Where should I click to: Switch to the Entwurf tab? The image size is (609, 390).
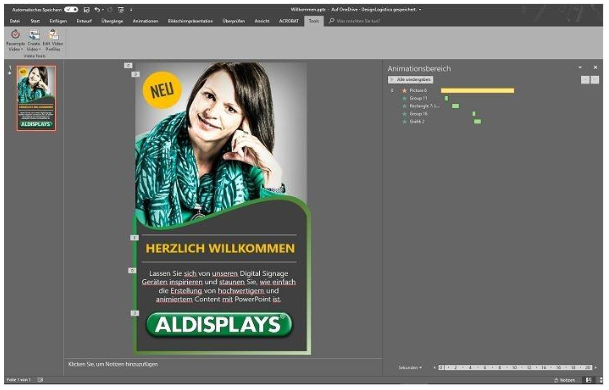[84, 21]
